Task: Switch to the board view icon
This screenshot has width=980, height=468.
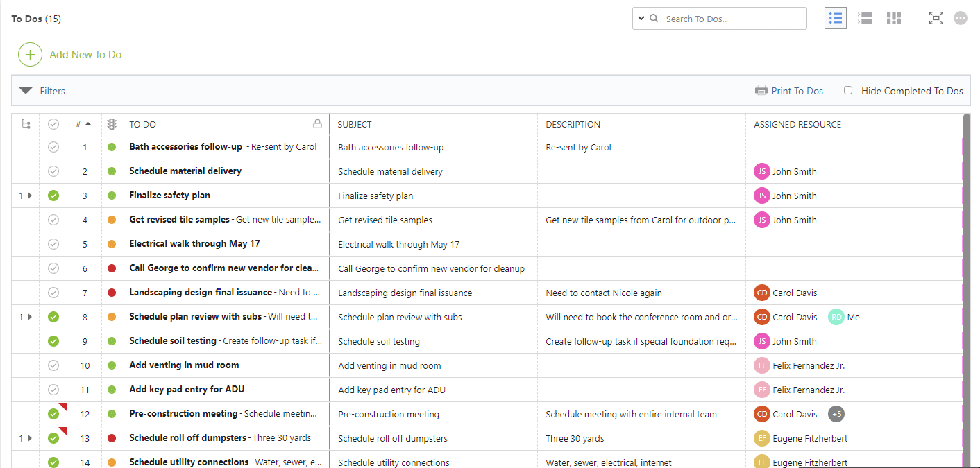Action: coord(893,19)
